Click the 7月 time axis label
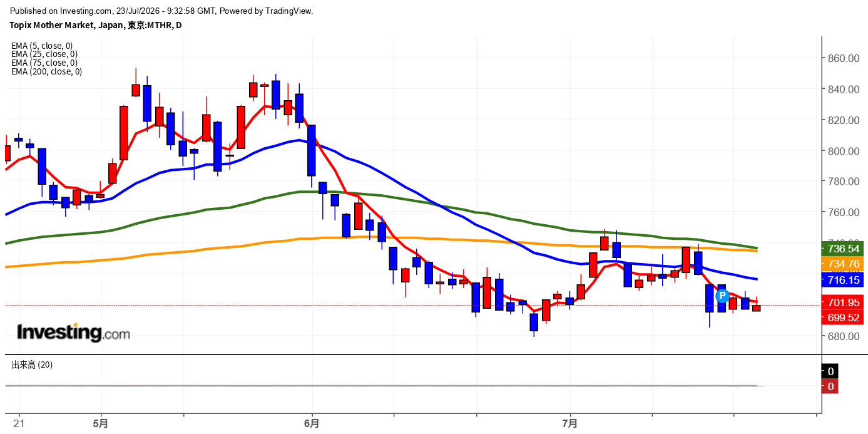Screen dimensions: 868x434 pyautogui.click(x=569, y=423)
